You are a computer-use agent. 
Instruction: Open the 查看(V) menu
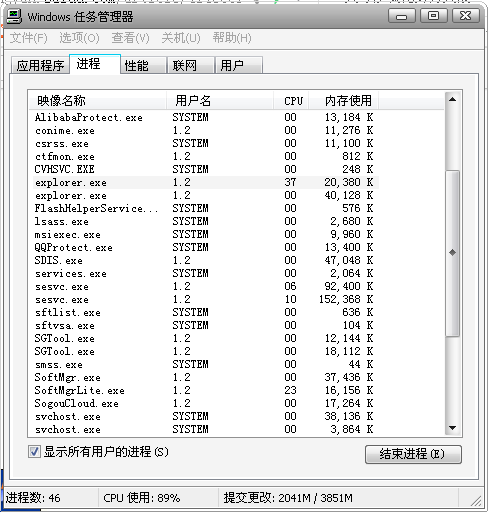pyautogui.click(x=130, y=38)
